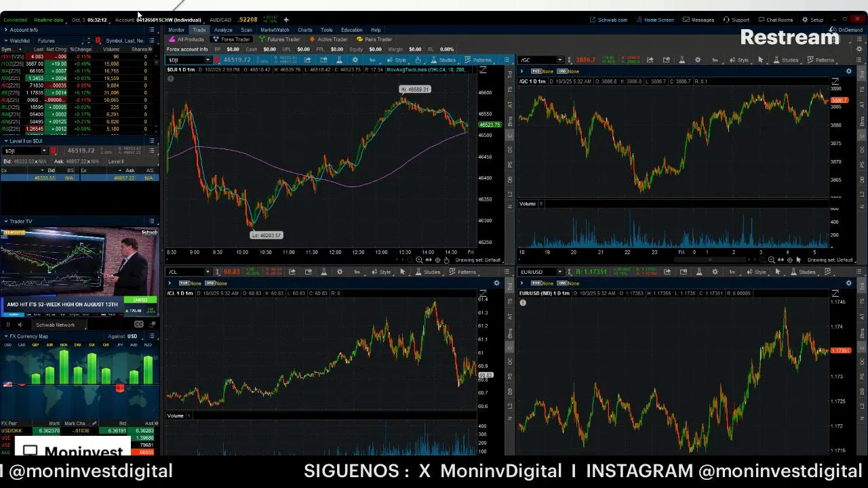The width and height of the screenshot is (868, 488).
Task: Open the /GC symbol dropdown in chart
Action: pos(560,60)
